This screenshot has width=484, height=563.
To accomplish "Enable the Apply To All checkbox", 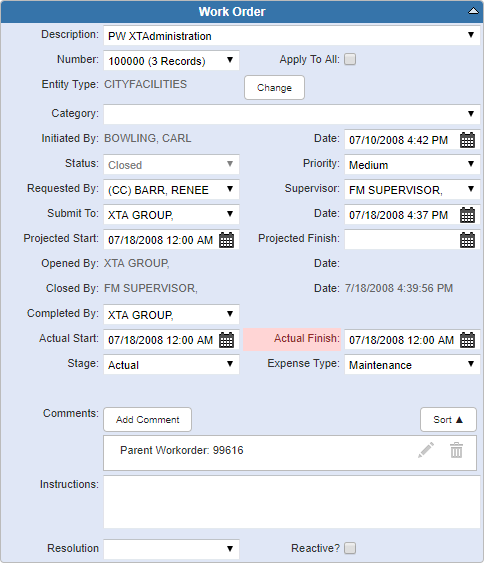I will coord(350,59).
